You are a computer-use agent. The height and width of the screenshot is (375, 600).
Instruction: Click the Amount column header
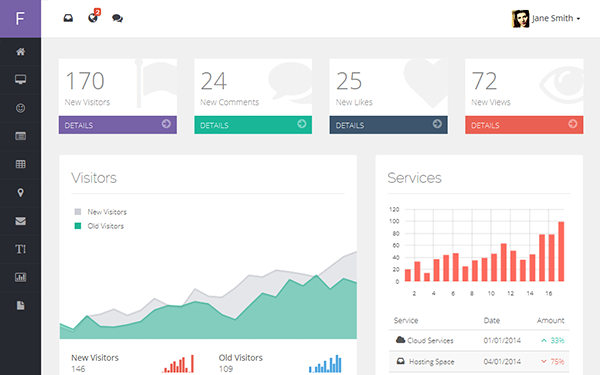(551, 321)
